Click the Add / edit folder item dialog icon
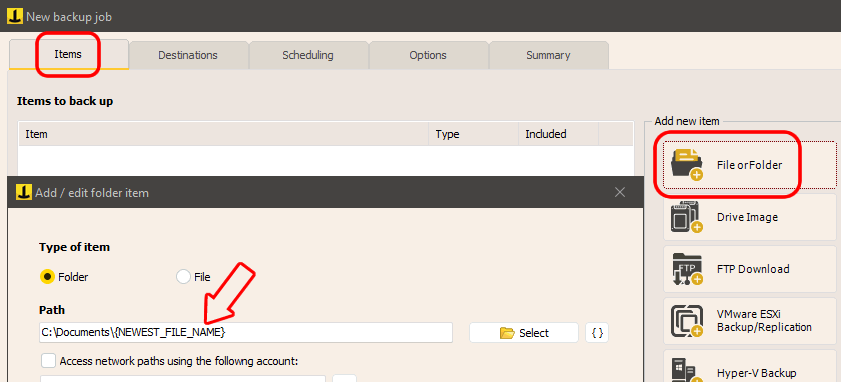Image resolution: width=841 pixels, height=382 pixels. pyautogui.click(x=24, y=192)
